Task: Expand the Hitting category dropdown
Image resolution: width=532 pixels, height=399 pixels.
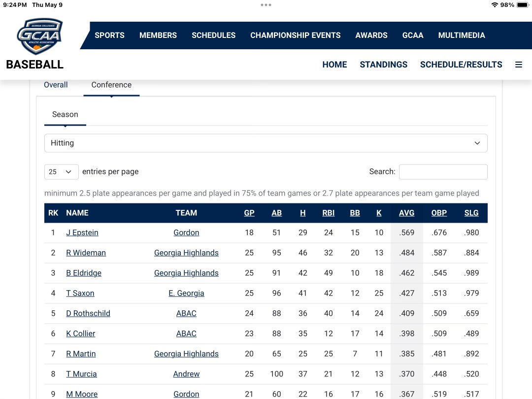Action: (266, 143)
